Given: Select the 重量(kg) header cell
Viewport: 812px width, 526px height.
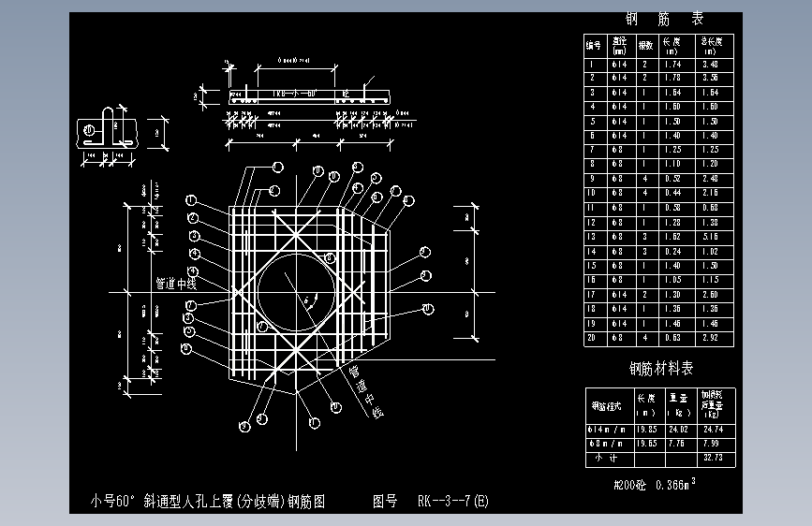Looking at the screenshot, I should (x=679, y=405).
